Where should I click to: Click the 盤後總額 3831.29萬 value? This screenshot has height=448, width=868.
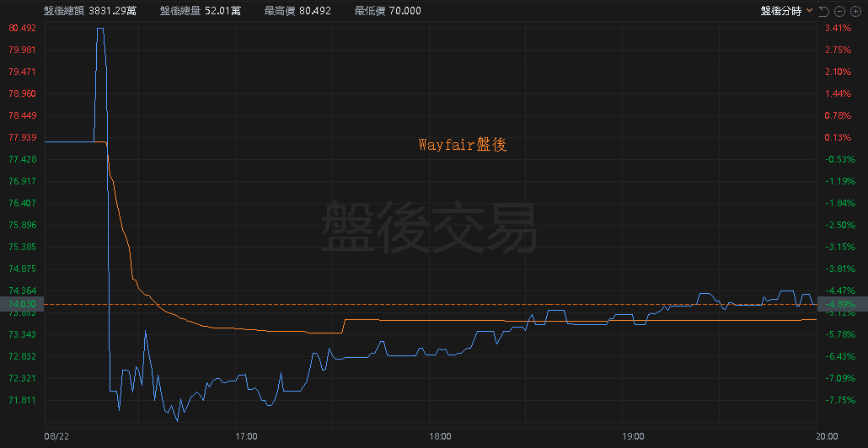tap(90, 10)
